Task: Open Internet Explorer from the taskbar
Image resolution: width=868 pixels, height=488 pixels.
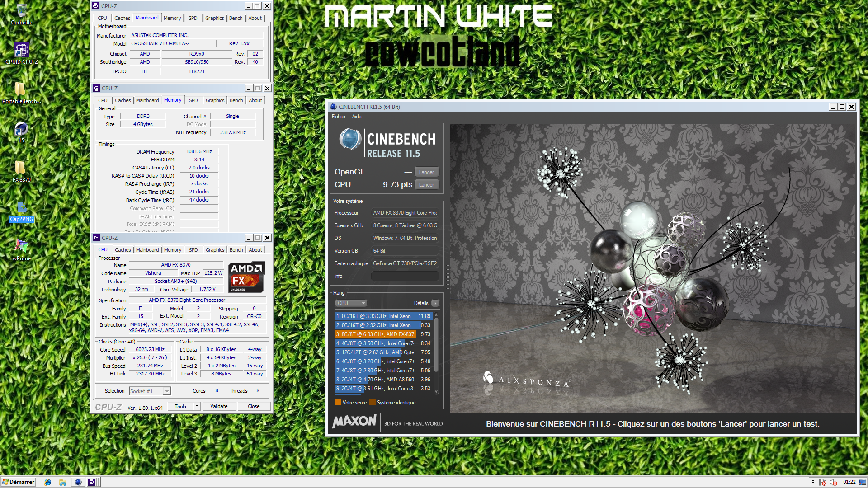Action: coord(48,482)
